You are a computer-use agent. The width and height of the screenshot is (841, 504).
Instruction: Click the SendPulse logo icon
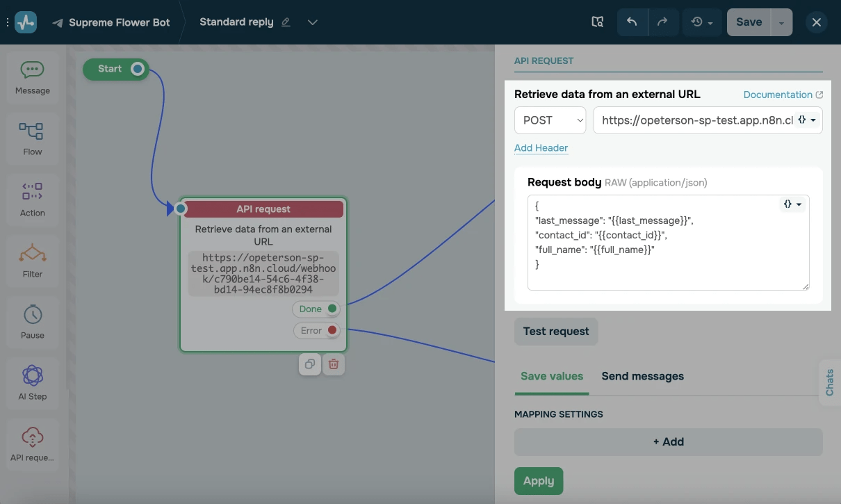(26, 22)
